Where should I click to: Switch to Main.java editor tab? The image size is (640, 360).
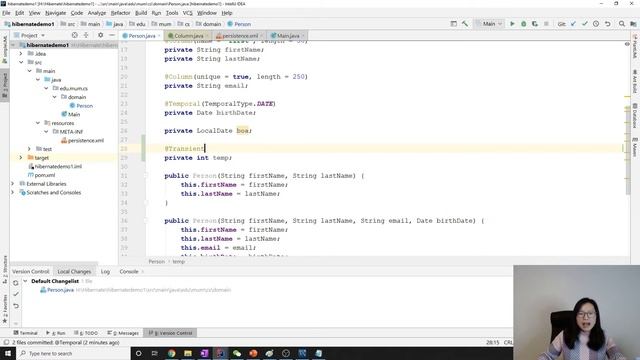pos(288,36)
